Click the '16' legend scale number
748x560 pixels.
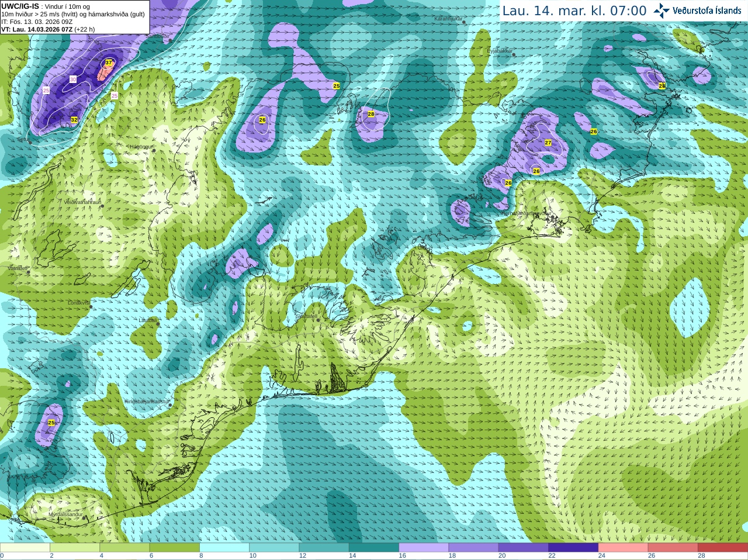(x=402, y=556)
